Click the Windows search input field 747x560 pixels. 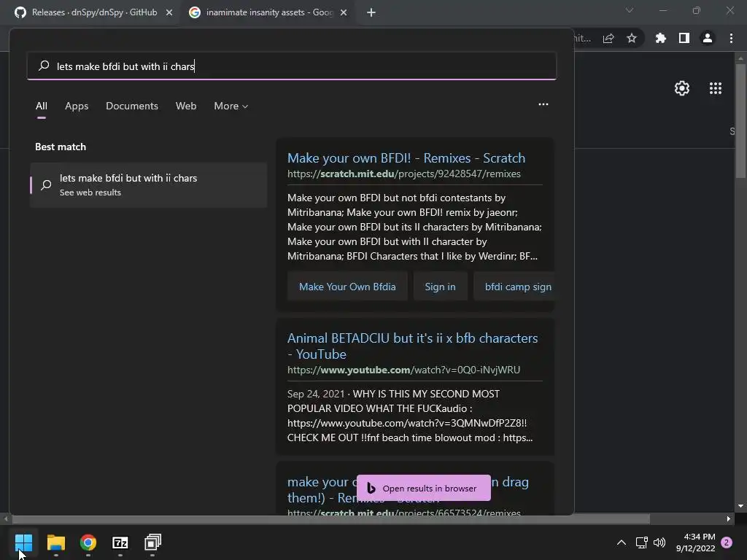(292, 66)
